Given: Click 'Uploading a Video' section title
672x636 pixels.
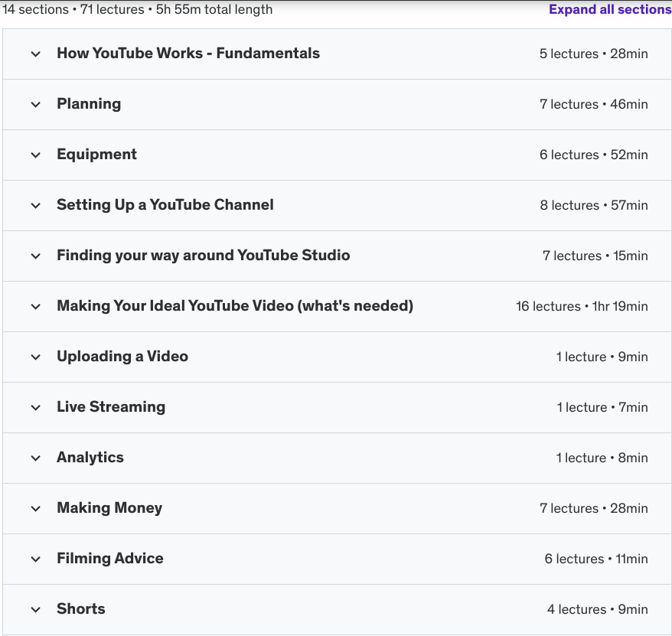Looking at the screenshot, I should point(122,357).
